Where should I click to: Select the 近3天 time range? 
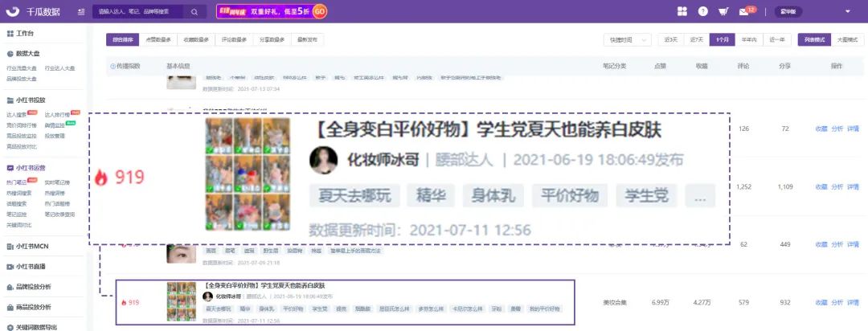click(670, 40)
